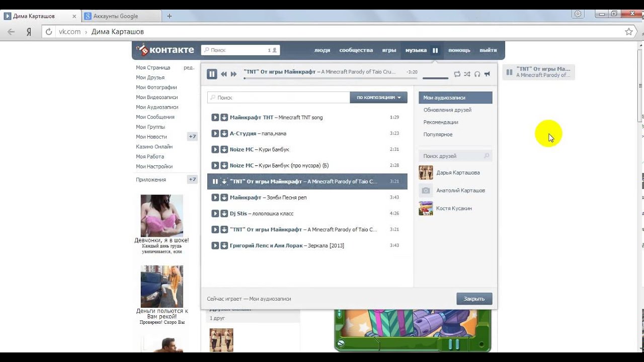
Task: Download Григорий Лепс и Ани Лорак Зеркала
Action: tap(224, 245)
